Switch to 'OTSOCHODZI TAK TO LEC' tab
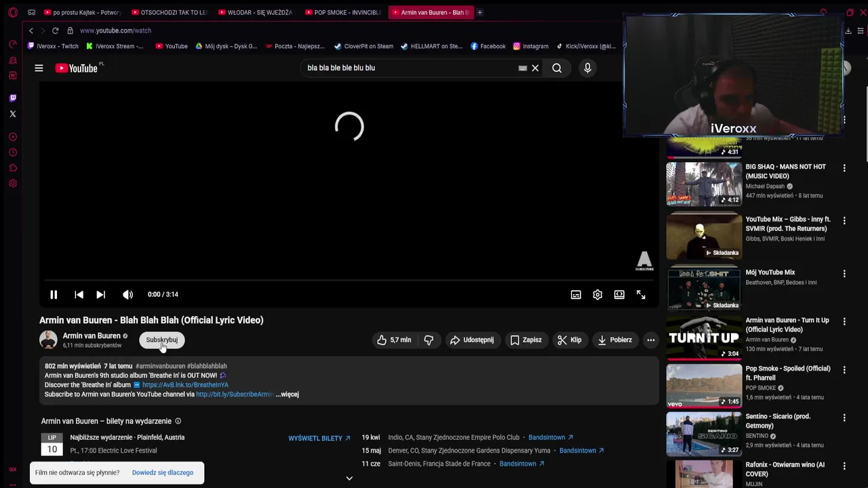The image size is (868, 488). point(170,12)
